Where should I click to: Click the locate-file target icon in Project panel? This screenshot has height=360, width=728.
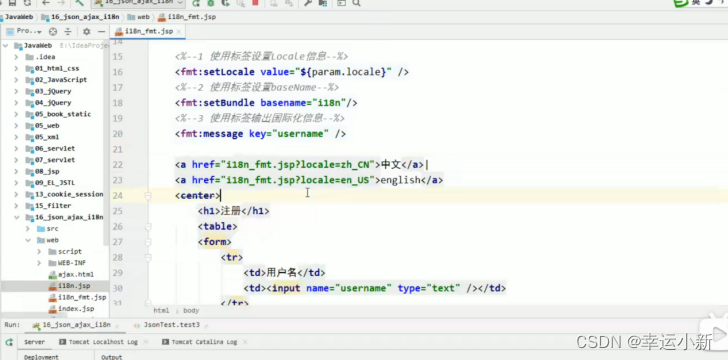click(x=53, y=32)
